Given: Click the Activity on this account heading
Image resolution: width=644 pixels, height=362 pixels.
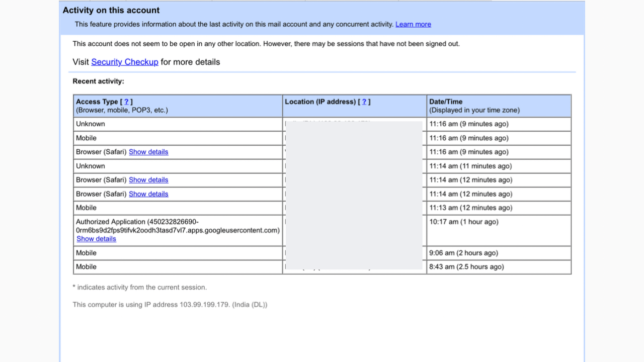Looking at the screenshot, I should pos(111,10).
